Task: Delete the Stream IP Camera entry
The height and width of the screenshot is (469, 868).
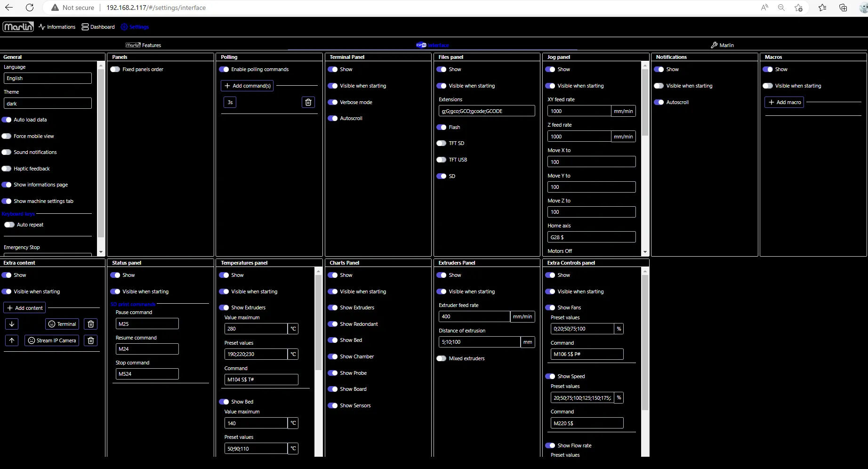Action: [91, 340]
